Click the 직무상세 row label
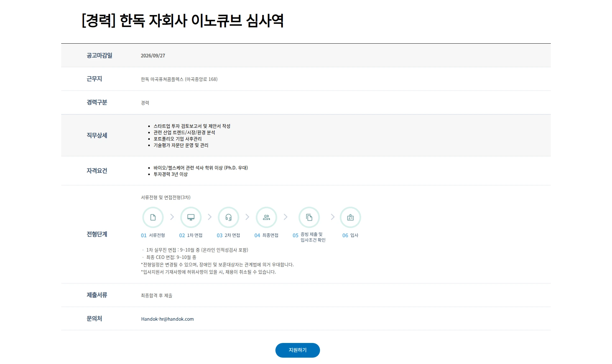This screenshot has height=364, width=612. tap(97, 135)
